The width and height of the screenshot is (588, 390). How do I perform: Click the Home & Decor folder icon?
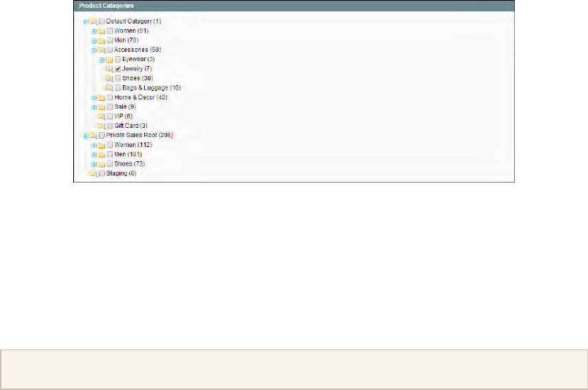pyautogui.click(x=102, y=97)
